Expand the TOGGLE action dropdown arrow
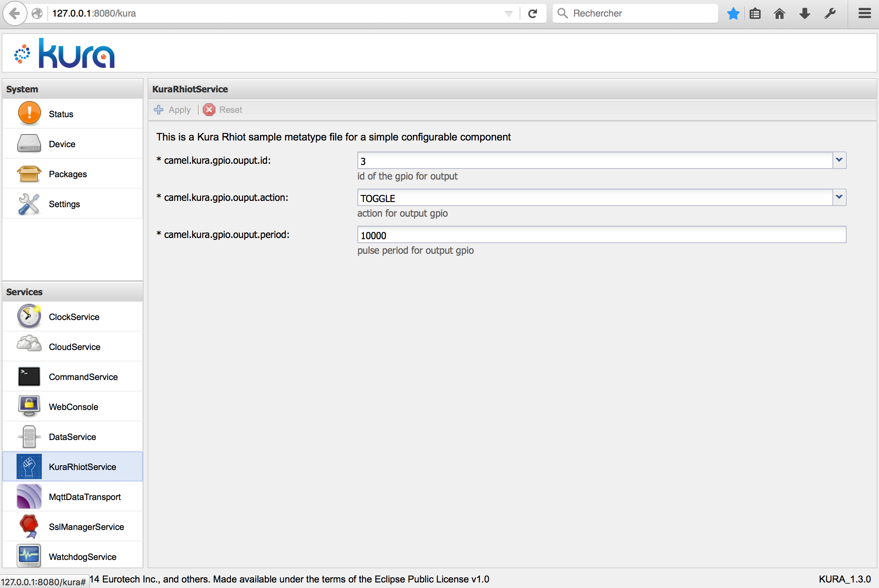The height and width of the screenshot is (588, 879). point(839,197)
